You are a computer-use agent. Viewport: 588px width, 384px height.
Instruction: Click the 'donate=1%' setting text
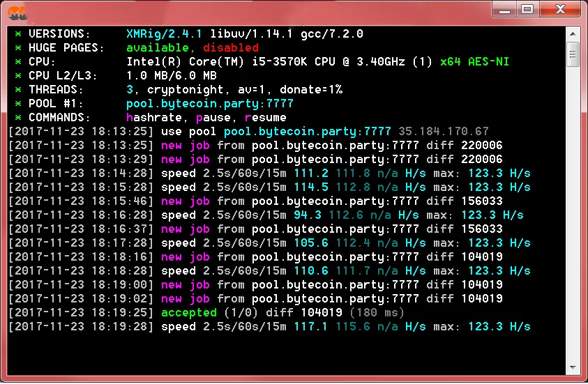[311, 89]
